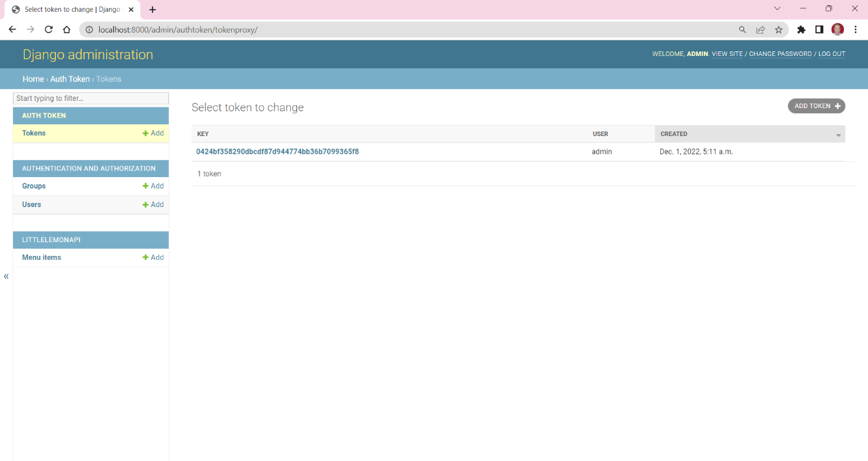Open a new browser tab
Viewport: 868px width, 461px height.
point(152,10)
